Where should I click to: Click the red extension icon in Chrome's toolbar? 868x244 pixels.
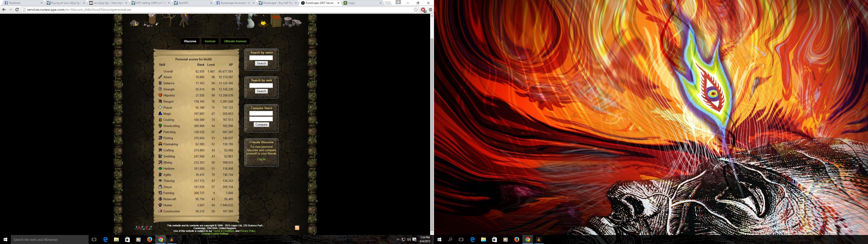[424, 10]
